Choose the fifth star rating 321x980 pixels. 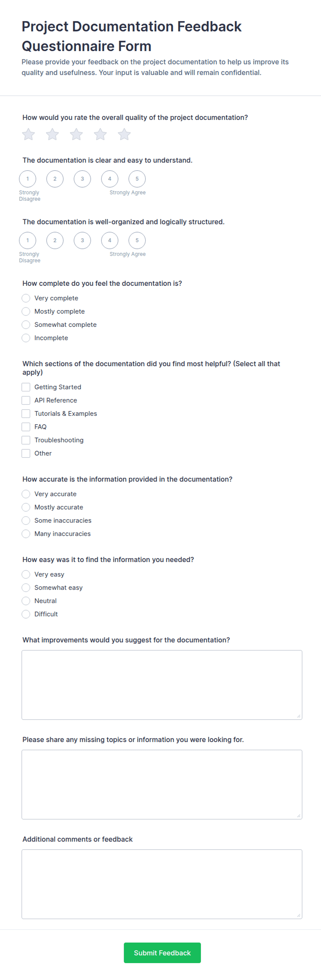coord(124,134)
